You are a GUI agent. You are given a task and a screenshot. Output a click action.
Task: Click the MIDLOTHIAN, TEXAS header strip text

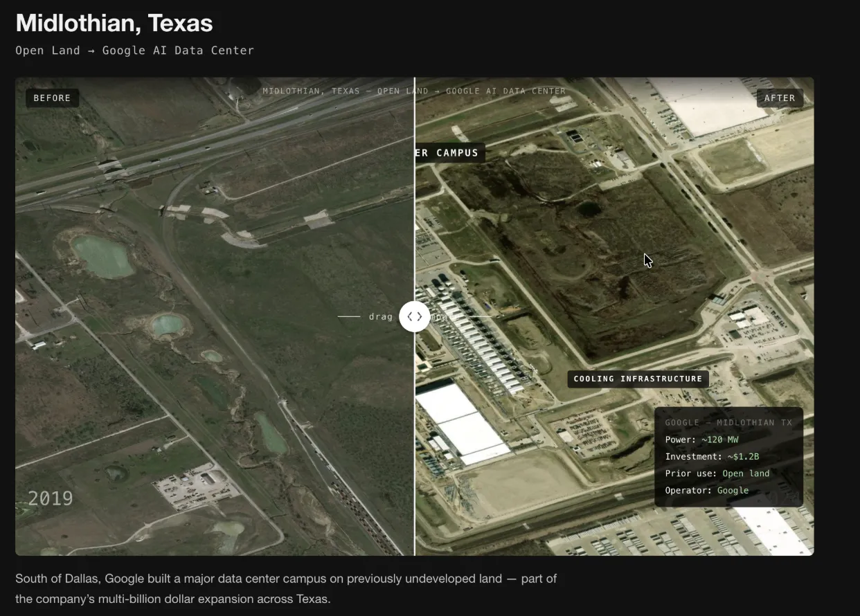[x=414, y=91]
